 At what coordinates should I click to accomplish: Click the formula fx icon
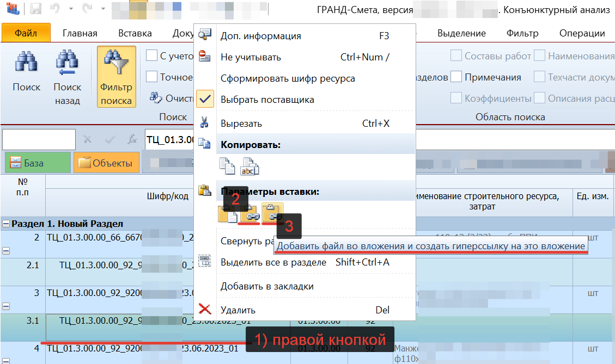(x=132, y=139)
